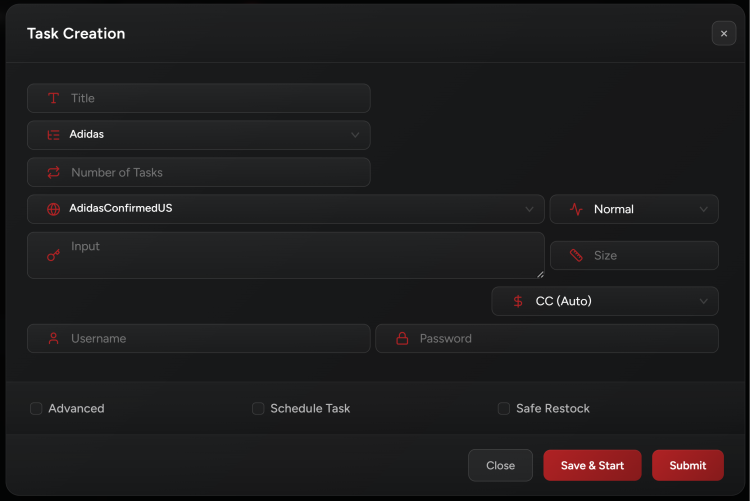The image size is (750, 501).
Task: Toggle the Safe Restock checkbox
Action: (504, 408)
